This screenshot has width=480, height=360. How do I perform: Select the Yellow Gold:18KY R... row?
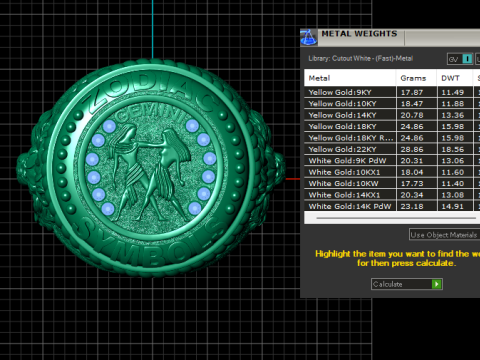[392, 138]
